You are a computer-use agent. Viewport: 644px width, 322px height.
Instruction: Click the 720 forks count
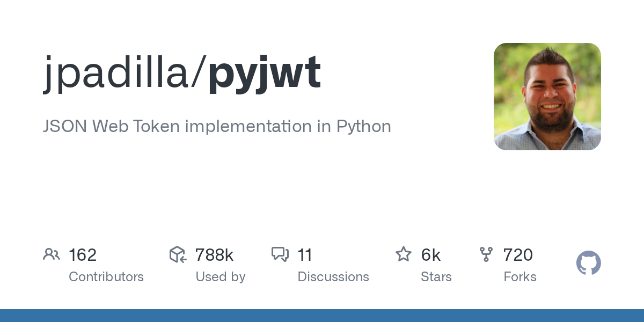[518, 255]
